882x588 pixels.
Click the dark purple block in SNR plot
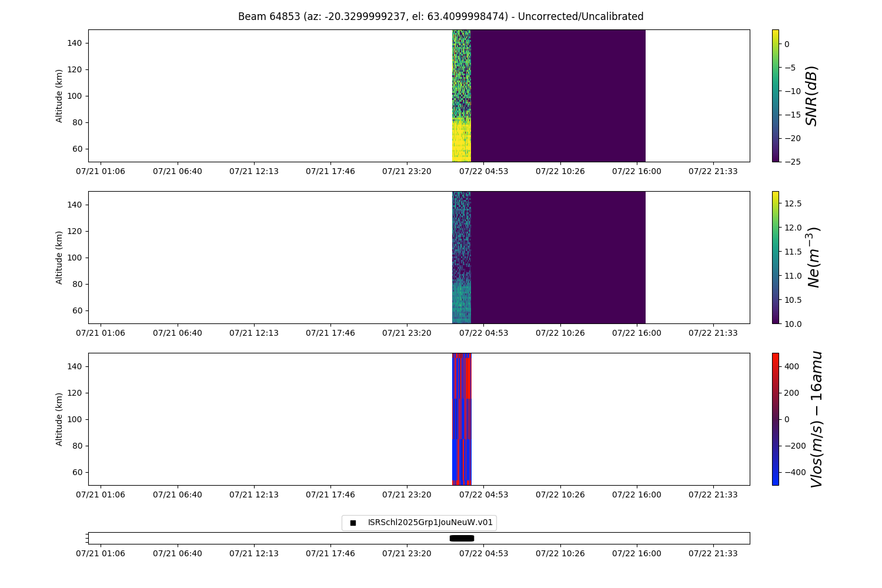click(557, 95)
